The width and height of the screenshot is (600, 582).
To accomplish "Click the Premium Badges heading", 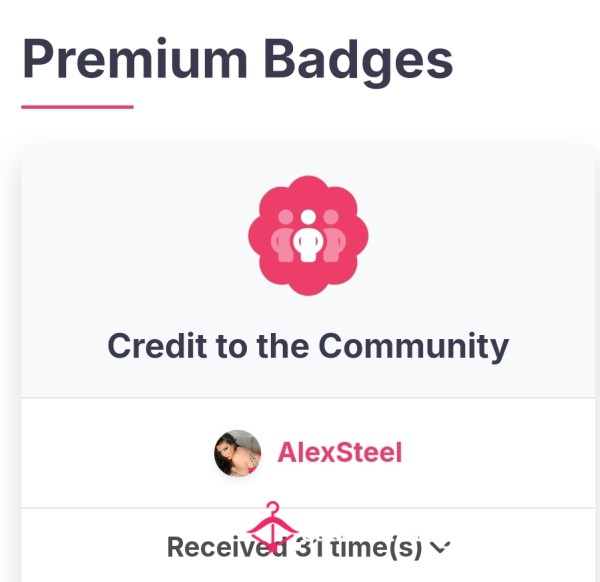I will (238, 60).
